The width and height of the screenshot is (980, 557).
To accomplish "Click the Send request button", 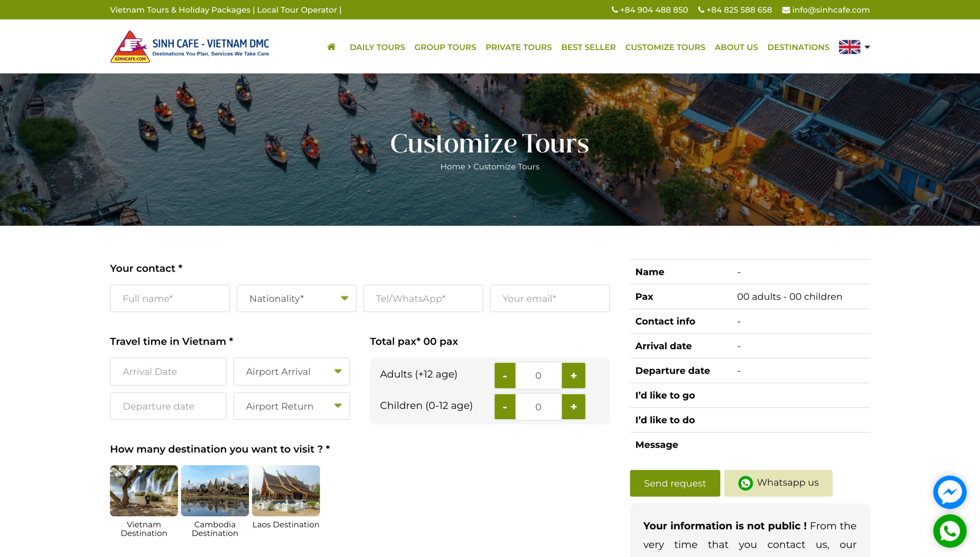I will click(x=675, y=483).
